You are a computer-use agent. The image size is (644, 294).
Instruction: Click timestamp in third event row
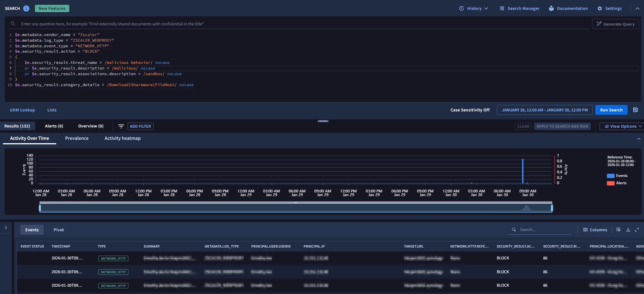tap(67, 285)
